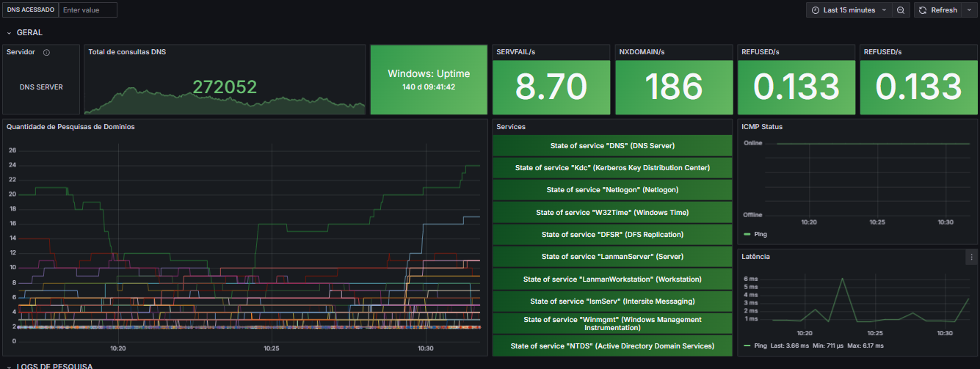Open the refresh interval dropdown arrow
The height and width of the screenshot is (369, 980).
968,10
